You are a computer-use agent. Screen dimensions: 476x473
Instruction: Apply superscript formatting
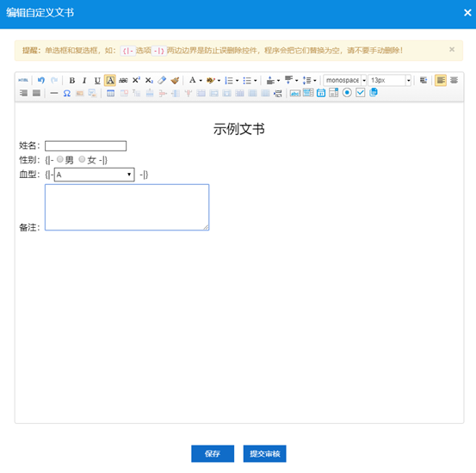pos(136,80)
